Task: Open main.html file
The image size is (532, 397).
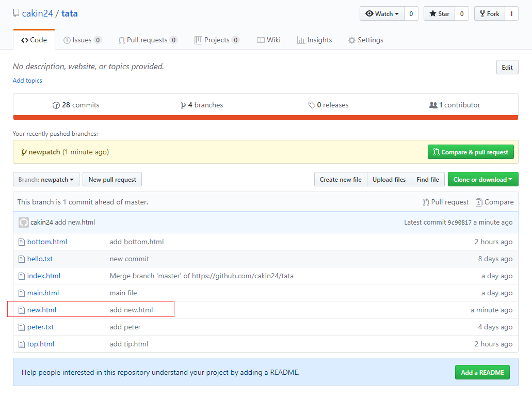Action: click(x=43, y=293)
